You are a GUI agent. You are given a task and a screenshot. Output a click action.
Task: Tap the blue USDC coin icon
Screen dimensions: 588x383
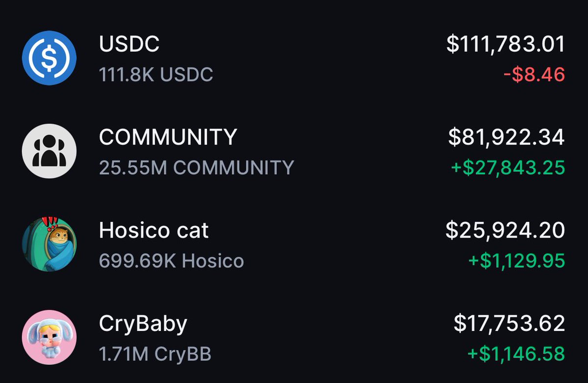coord(49,58)
